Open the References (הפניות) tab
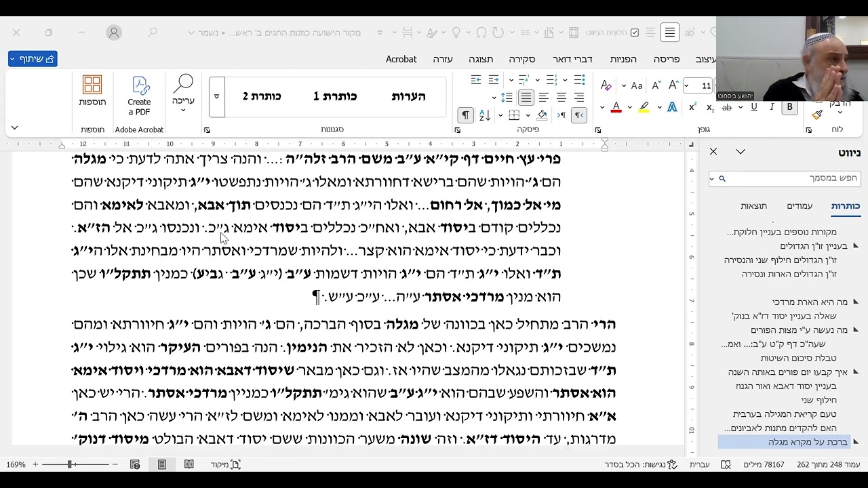The width and height of the screenshot is (868, 488). click(623, 59)
